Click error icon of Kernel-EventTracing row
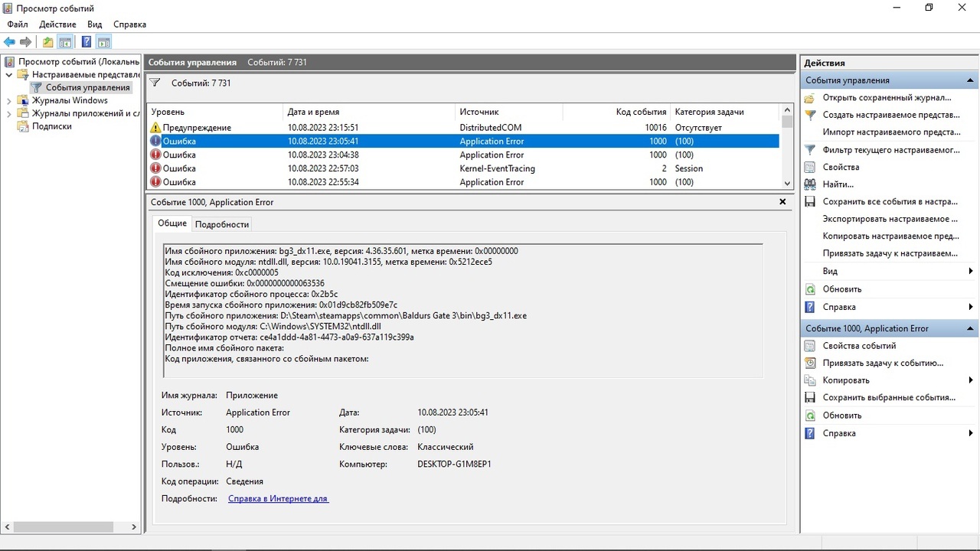This screenshot has width=980, height=551. coord(156,168)
